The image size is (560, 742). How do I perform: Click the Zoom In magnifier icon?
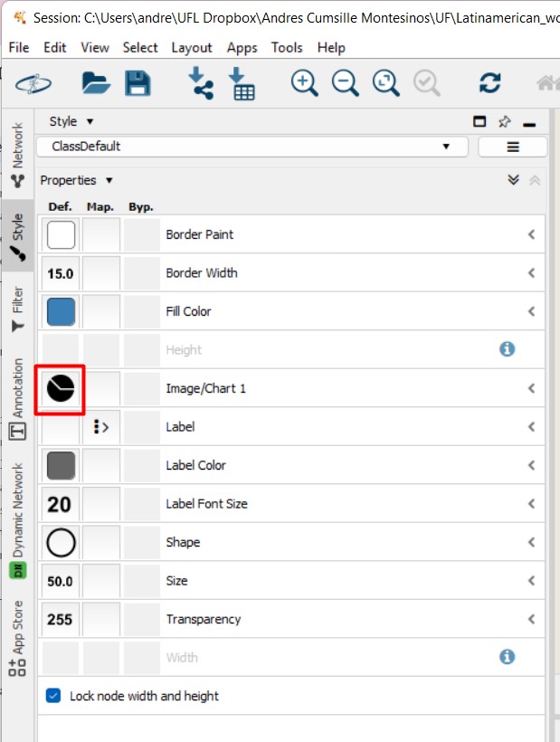click(x=305, y=83)
